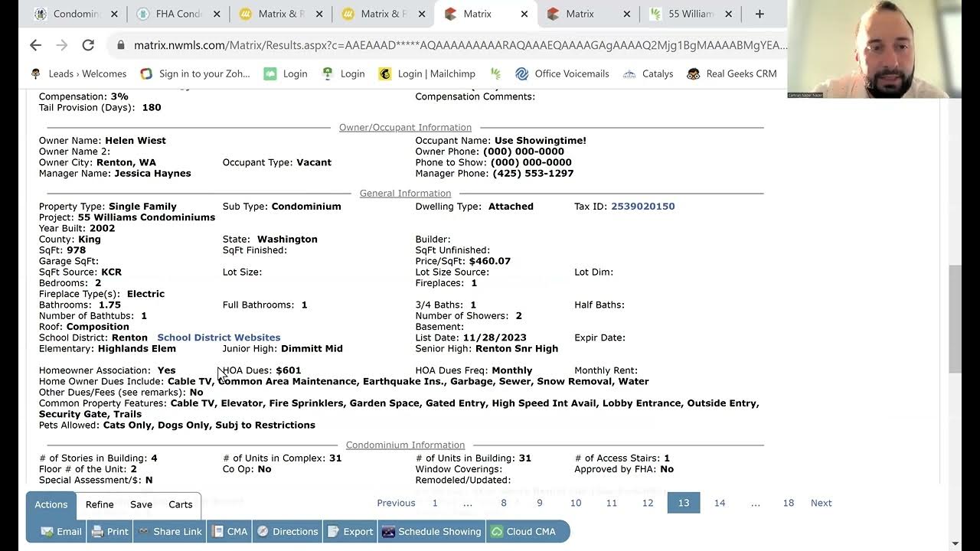
Task: Reload the page with refresh icon
Action: [x=88, y=45]
